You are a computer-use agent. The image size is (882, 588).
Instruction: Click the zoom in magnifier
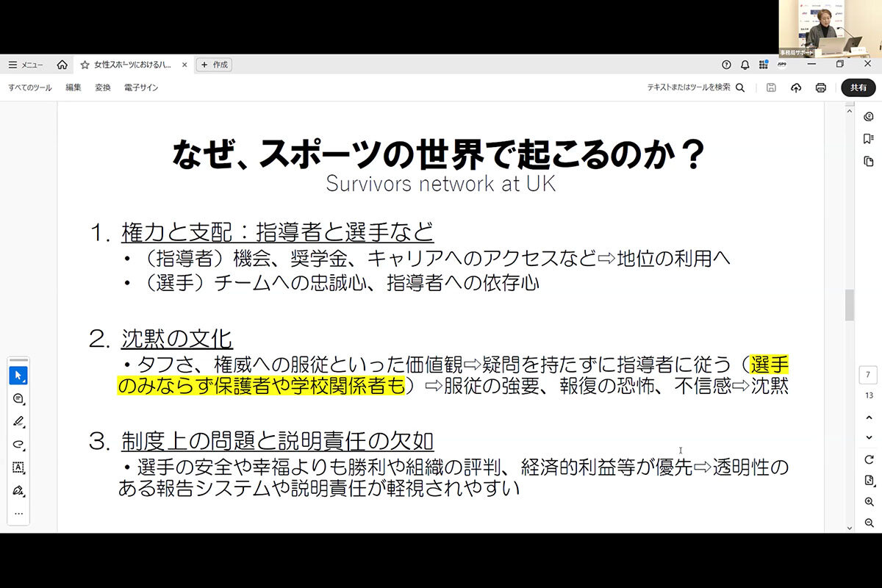tap(869, 502)
